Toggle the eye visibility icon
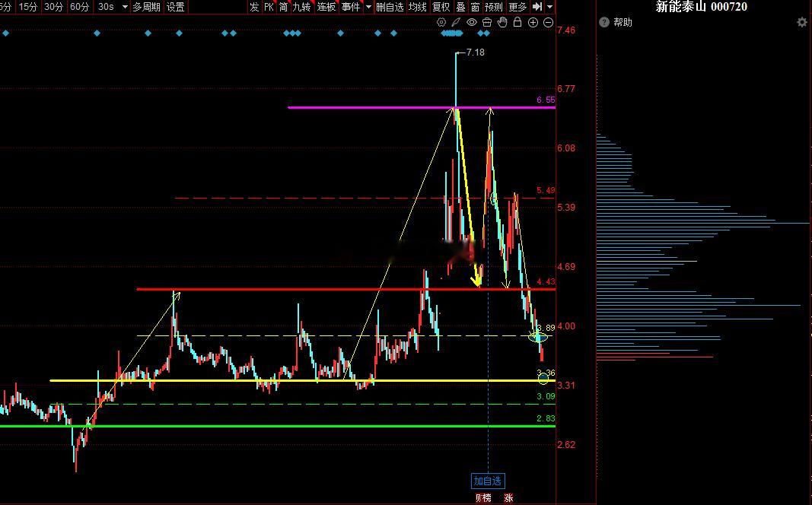 point(471,22)
